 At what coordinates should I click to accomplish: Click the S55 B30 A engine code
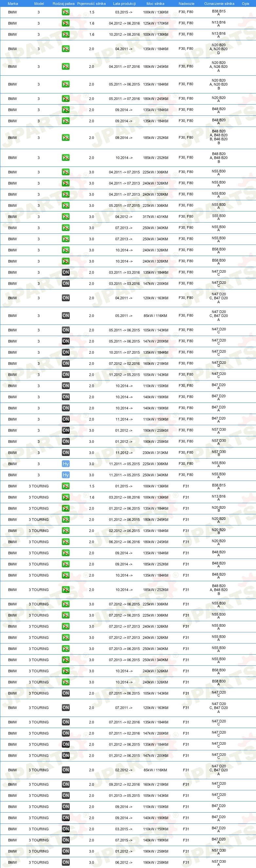tap(219, 217)
